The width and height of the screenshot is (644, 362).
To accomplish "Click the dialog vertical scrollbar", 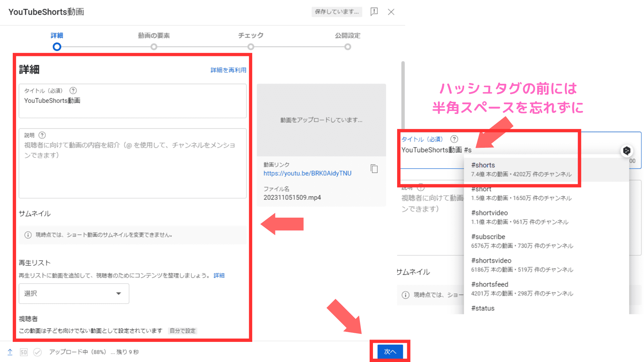I will pyautogui.click(x=403, y=96).
